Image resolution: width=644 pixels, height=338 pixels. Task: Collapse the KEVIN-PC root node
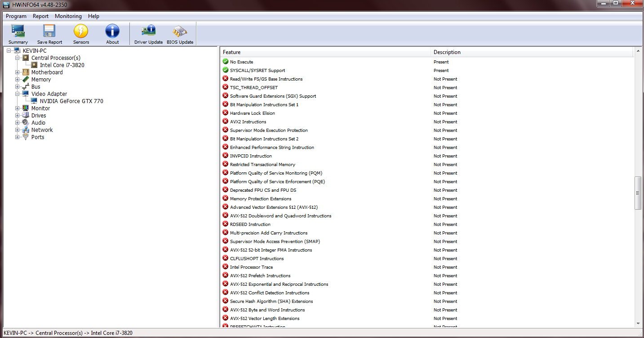click(x=9, y=51)
